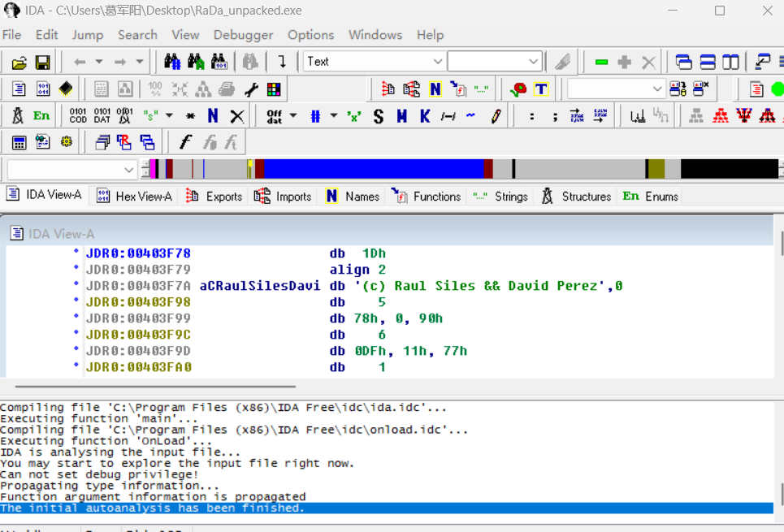The width and height of the screenshot is (784, 532).
Task: Click the green minus icon
Action: tap(601, 62)
